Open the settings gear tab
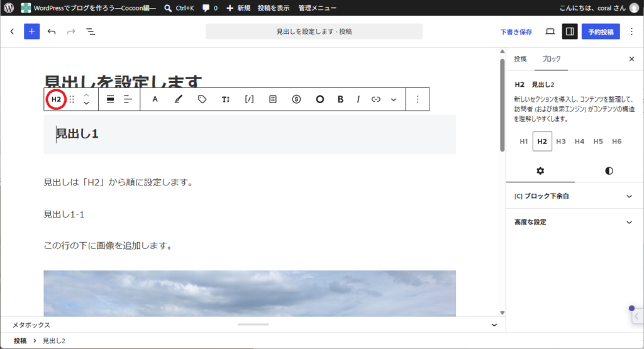This screenshot has height=349, width=644. (x=540, y=171)
